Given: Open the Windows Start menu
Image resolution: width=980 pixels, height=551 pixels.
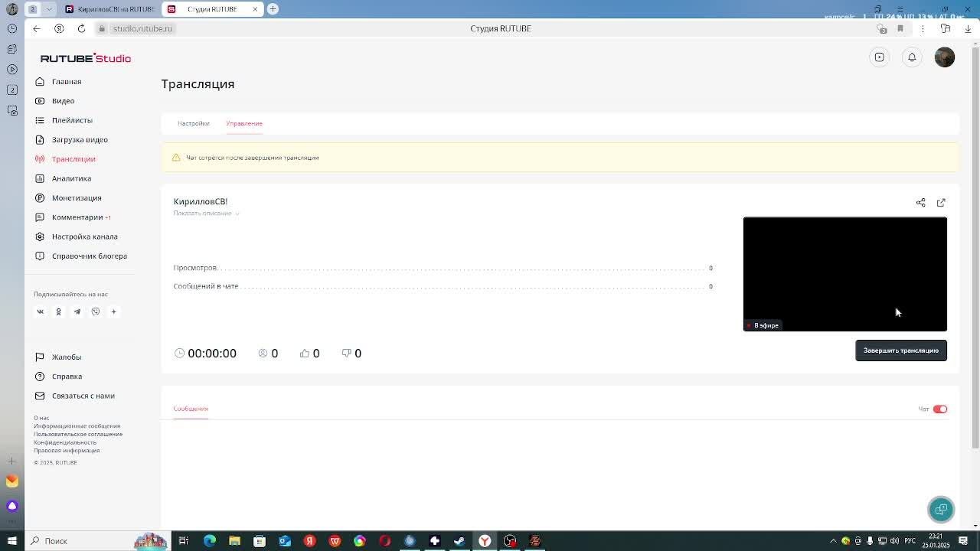Looking at the screenshot, I should point(11,541).
